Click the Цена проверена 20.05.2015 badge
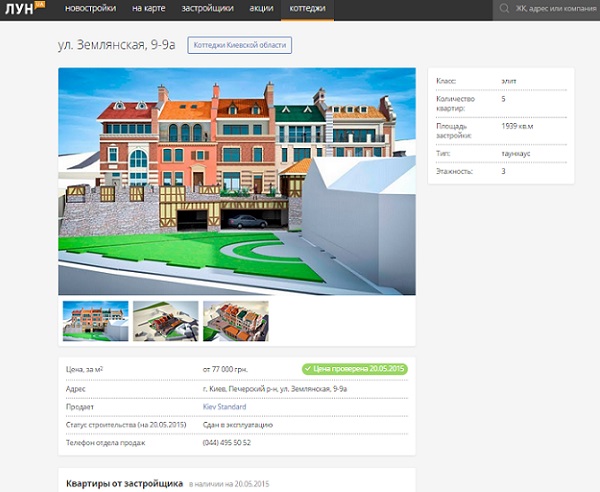The width and height of the screenshot is (600, 492). click(x=355, y=369)
